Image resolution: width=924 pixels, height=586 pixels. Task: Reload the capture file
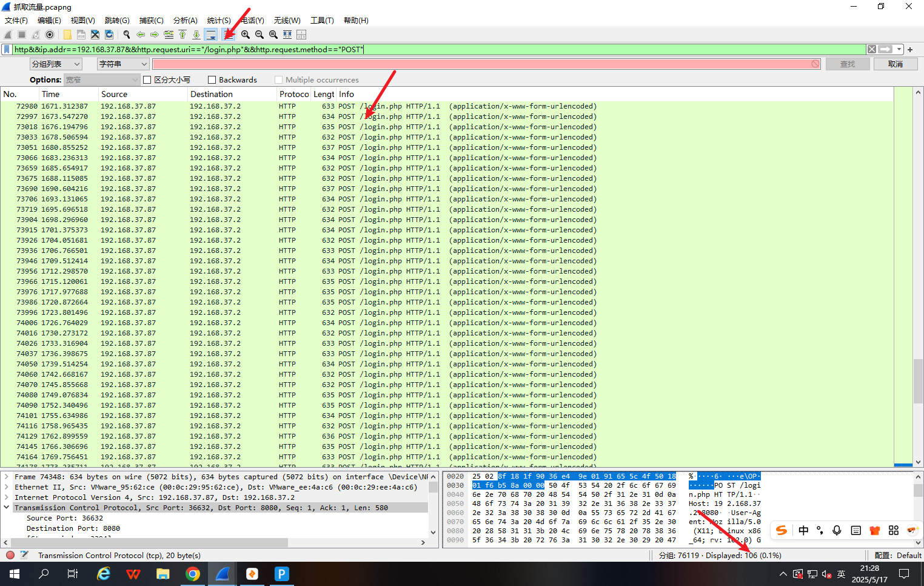coord(109,35)
